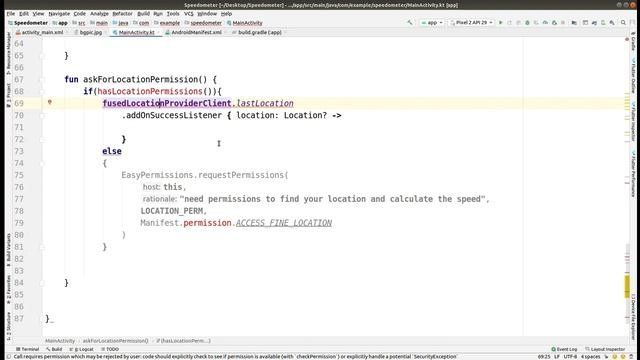
Task: Click the tool windows toggle in status bar corner
Action: 9,356
